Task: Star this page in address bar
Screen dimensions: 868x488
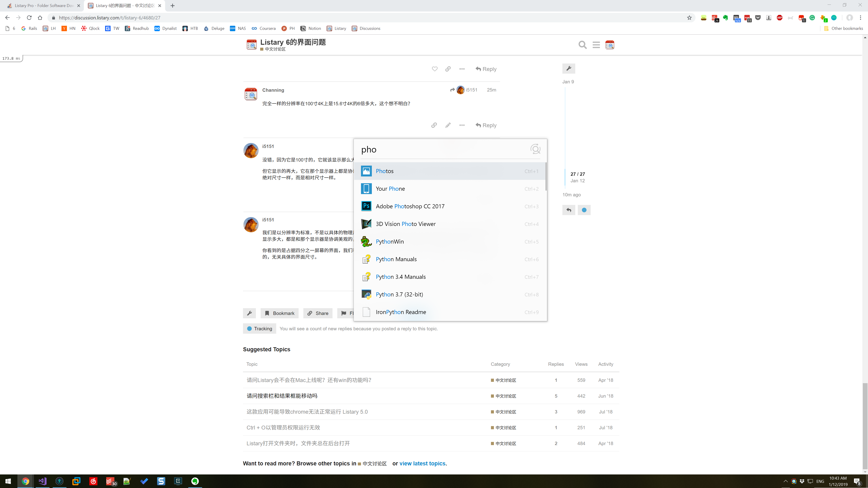Action: (x=689, y=18)
